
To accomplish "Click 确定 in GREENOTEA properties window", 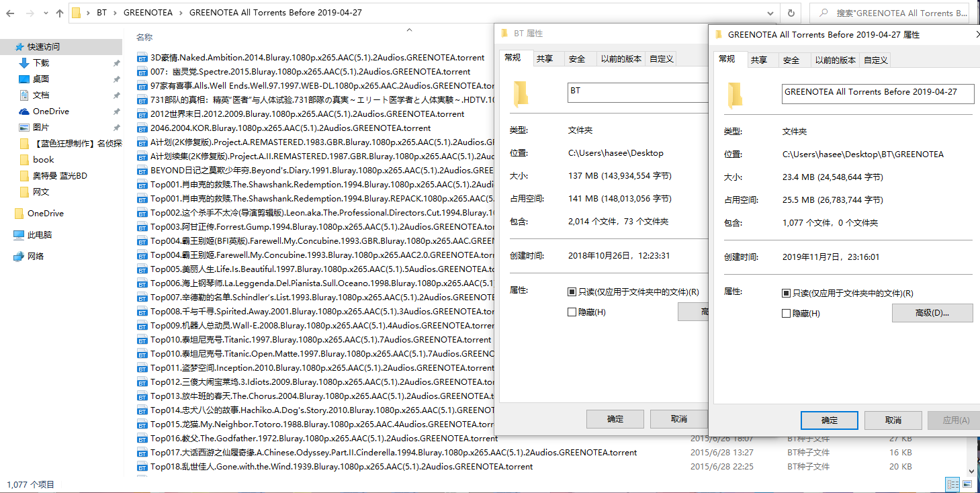I will 830,420.
